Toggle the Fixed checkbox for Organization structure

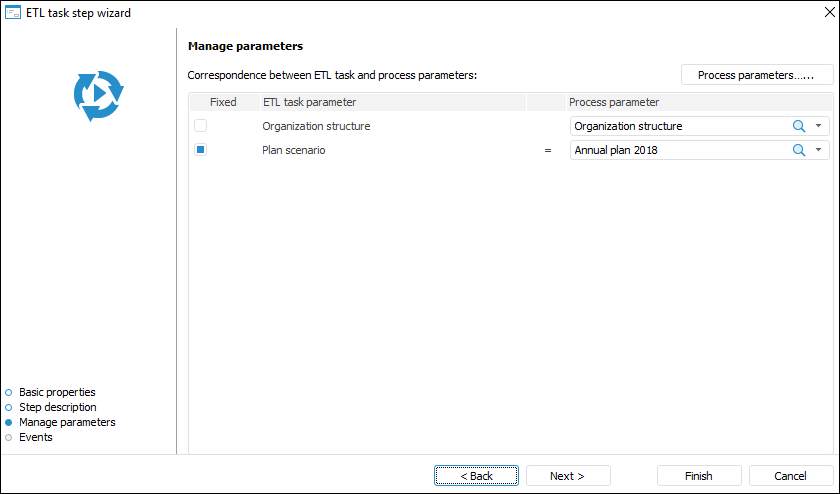(x=201, y=126)
